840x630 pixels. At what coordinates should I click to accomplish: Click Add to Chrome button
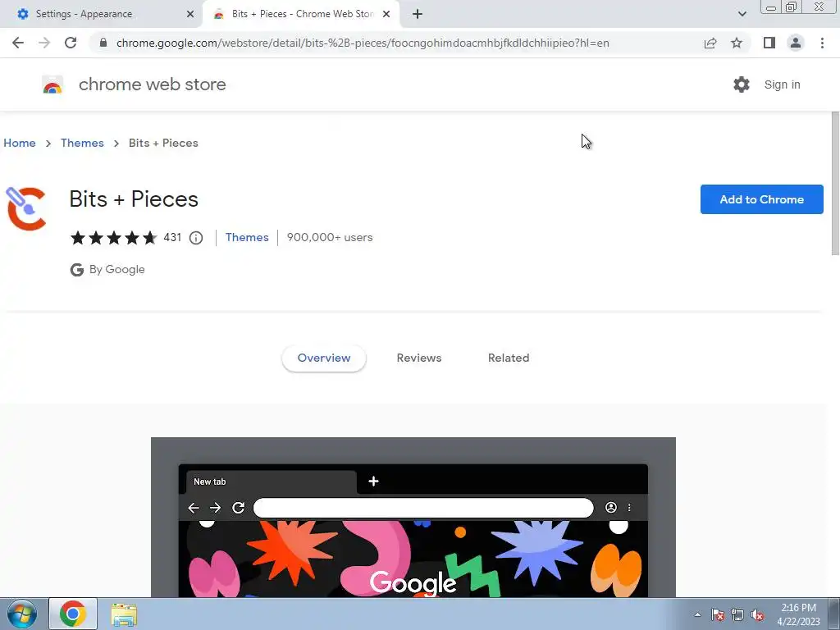click(x=762, y=199)
